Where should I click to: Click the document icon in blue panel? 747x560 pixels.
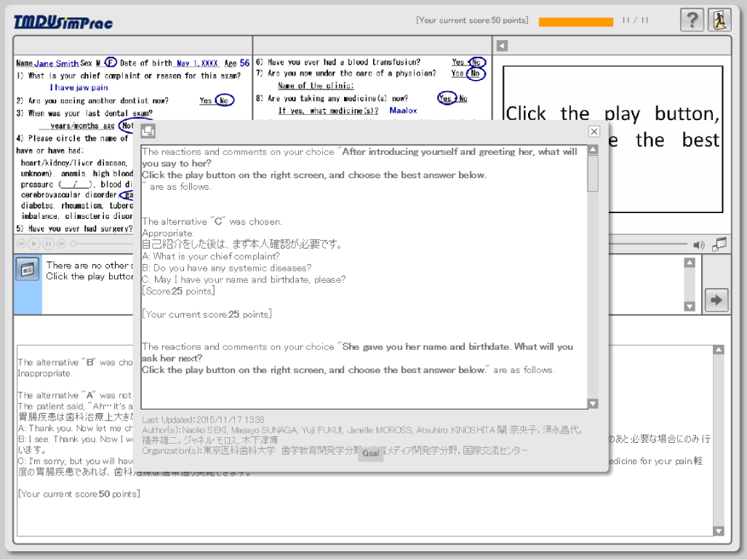(x=28, y=269)
